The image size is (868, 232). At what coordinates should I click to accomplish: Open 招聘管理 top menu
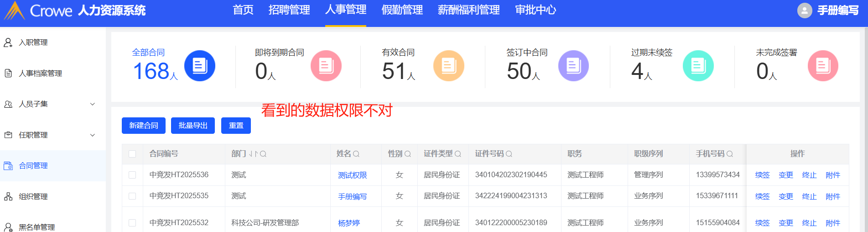289,10
